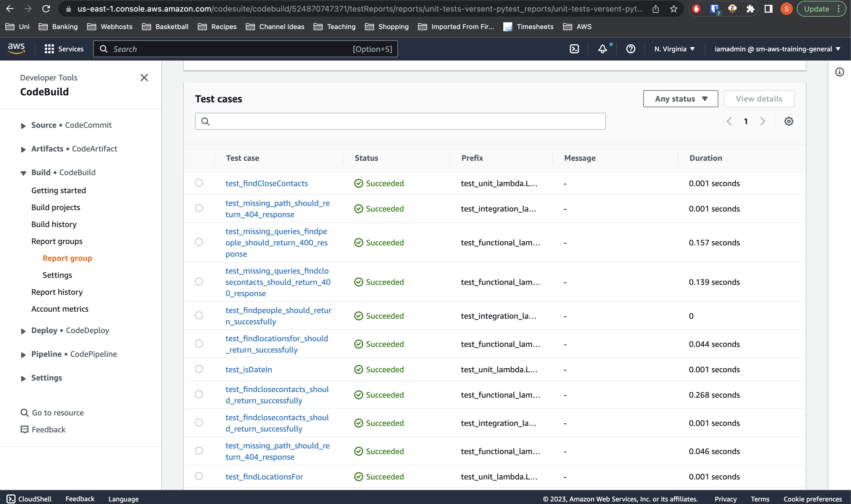Open the info panel on the right edge
This screenshot has height=504, width=851.
[840, 72]
